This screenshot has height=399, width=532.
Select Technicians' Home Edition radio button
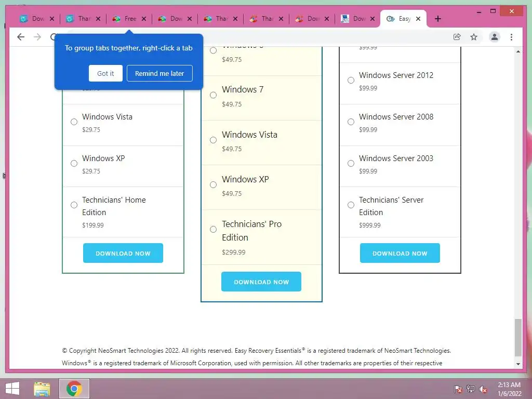74,205
